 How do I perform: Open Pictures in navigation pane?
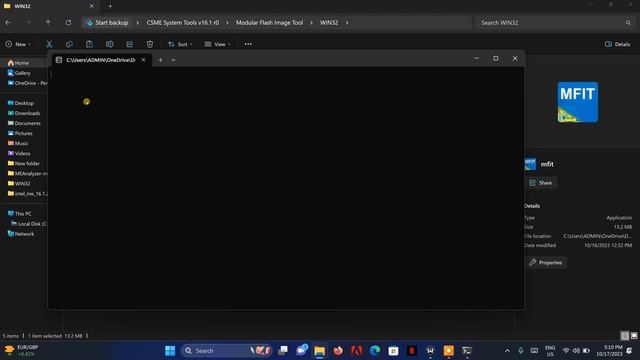24,133
